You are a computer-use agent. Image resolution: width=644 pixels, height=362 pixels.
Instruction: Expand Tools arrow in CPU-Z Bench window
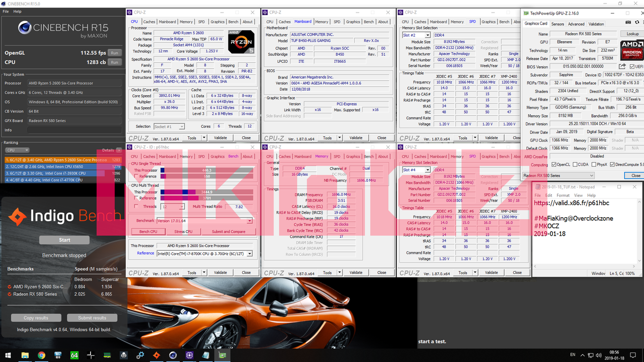pyautogui.click(x=204, y=273)
